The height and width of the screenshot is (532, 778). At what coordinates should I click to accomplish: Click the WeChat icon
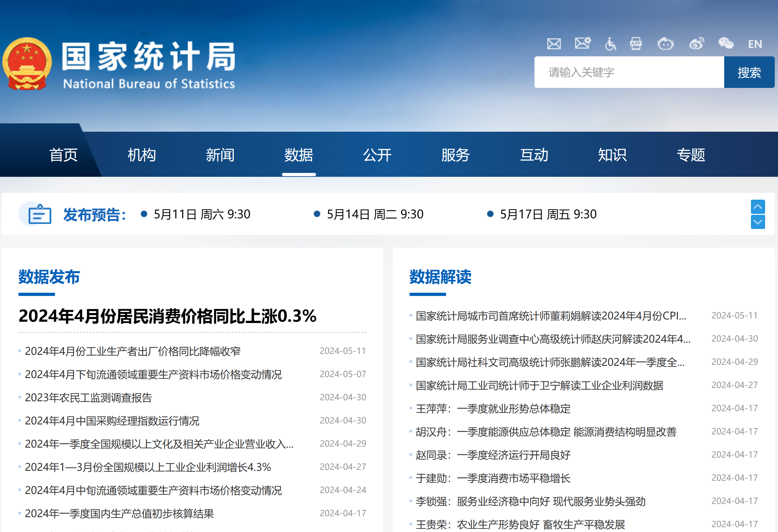726,43
